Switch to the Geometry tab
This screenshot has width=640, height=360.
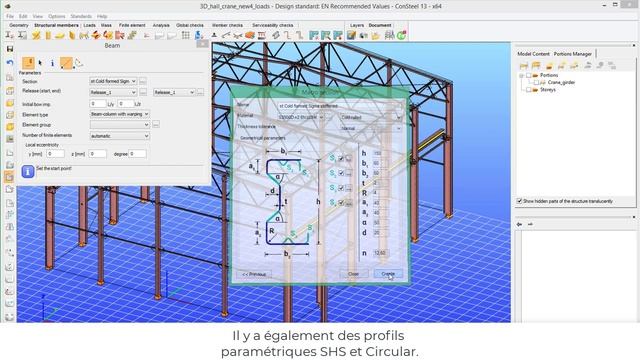19,25
